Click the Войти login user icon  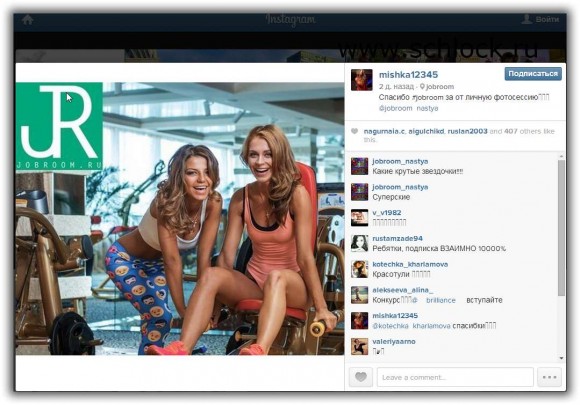click(526, 19)
